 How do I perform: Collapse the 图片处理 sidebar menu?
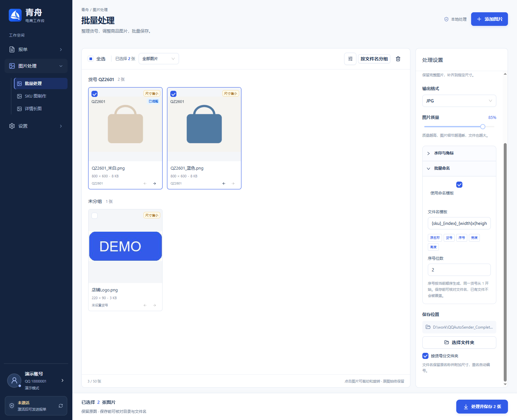click(x=36, y=66)
